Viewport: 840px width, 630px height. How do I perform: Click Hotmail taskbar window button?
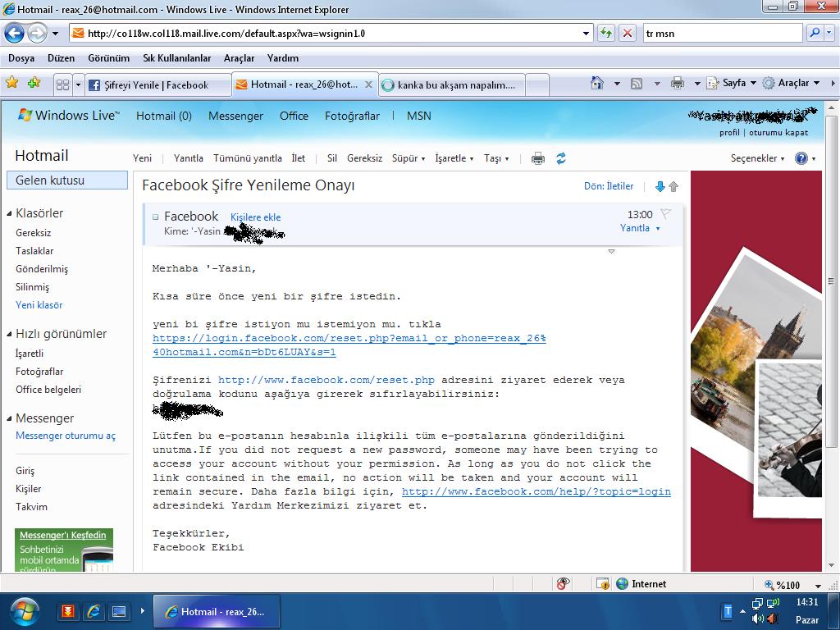click(217, 611)
